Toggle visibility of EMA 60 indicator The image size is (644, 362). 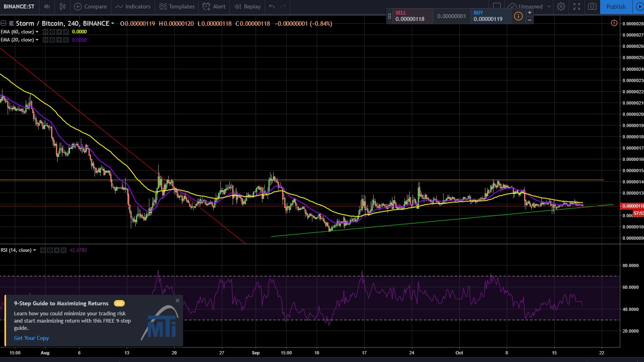click(45, 32)
